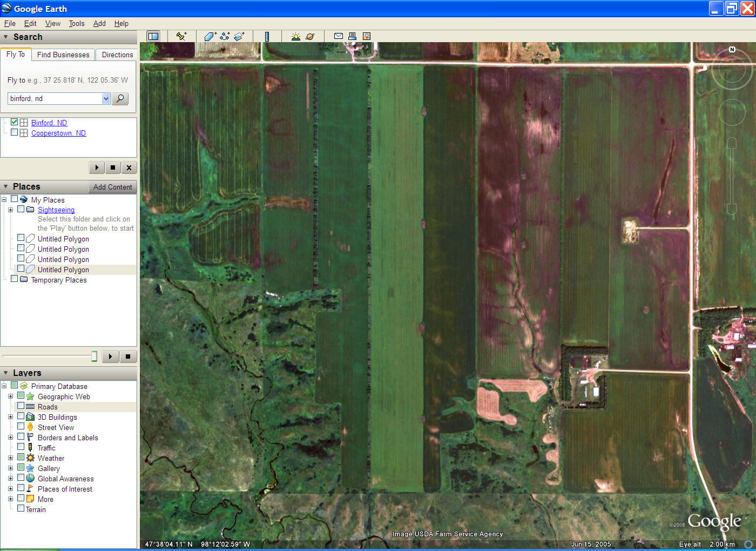Click the Global Awareness globe icon
Viewport: 756px width, 551px height.
30,479
